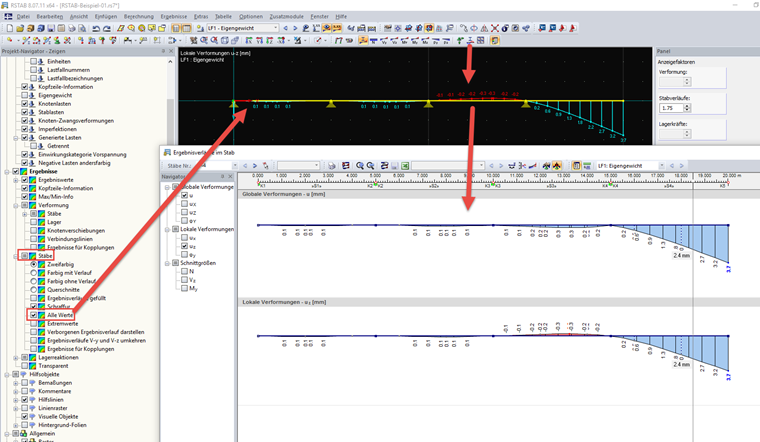The image size is (760, 442).
Task: Click the Projekt-Navigator scroll up arrow
Action: coord(170,62)
